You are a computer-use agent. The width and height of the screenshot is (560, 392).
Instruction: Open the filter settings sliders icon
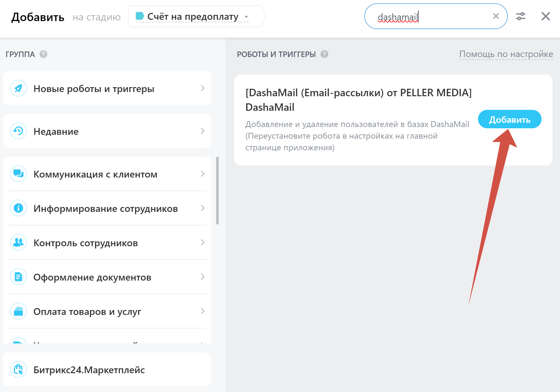(521, 16)
